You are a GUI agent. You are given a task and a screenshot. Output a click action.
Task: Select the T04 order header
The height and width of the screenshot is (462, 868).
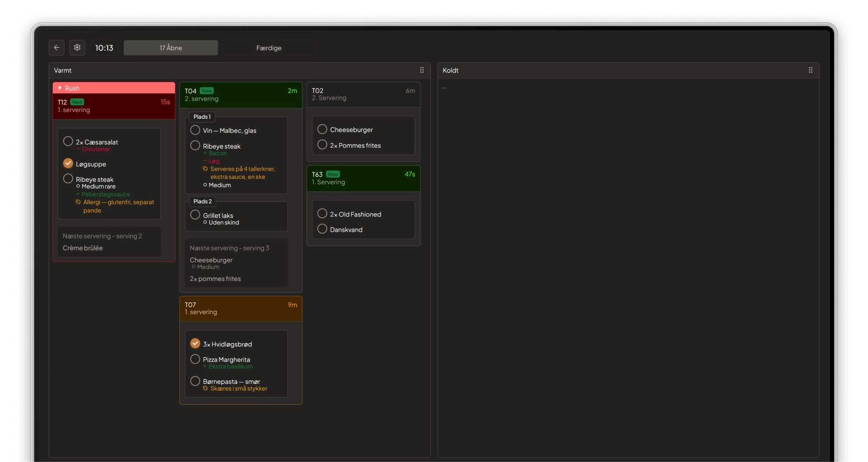[241, 95]
